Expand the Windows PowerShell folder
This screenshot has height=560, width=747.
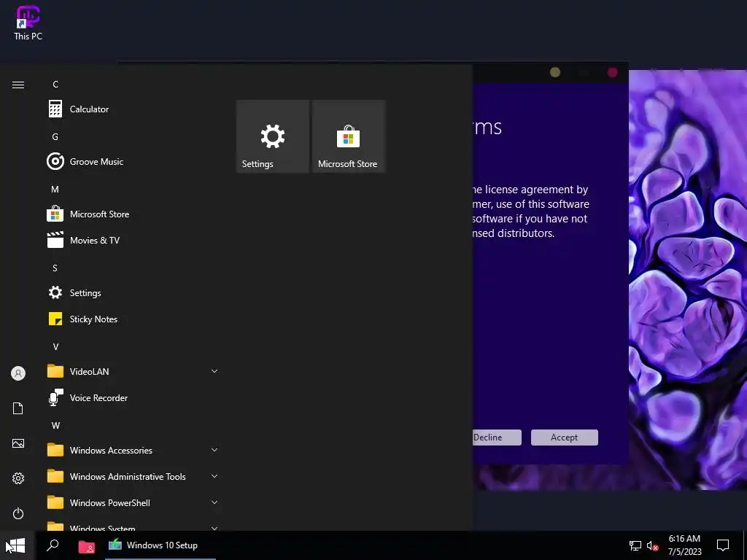[x=133, y=503]
